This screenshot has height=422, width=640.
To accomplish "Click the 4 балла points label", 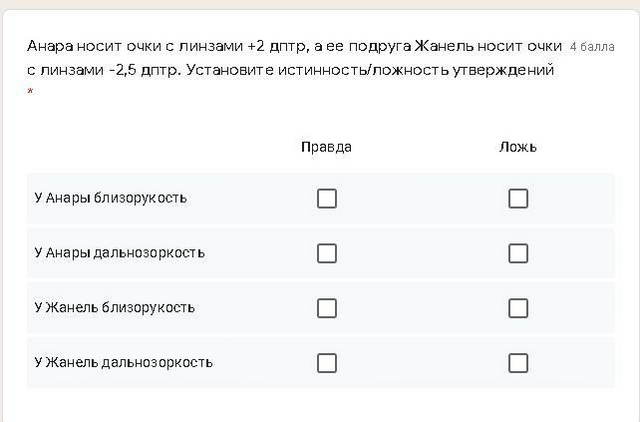I will (x=592, y=47).
